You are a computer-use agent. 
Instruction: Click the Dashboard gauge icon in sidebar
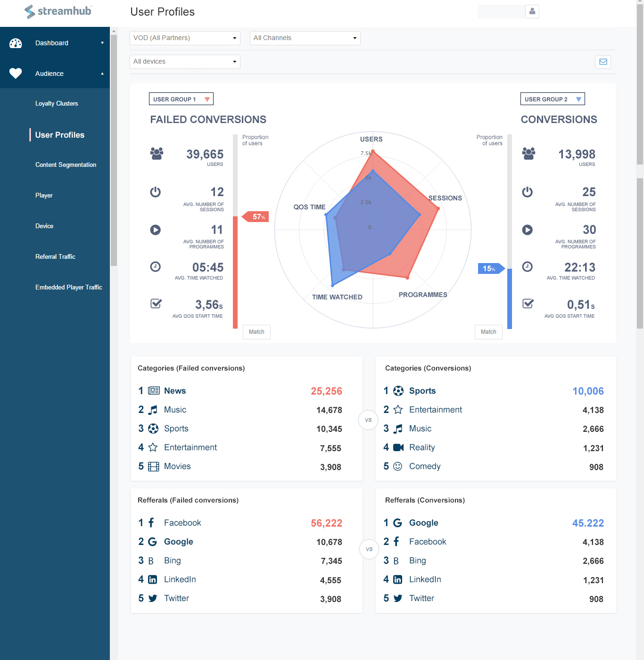pyautogui.click(x=16, y=43)
